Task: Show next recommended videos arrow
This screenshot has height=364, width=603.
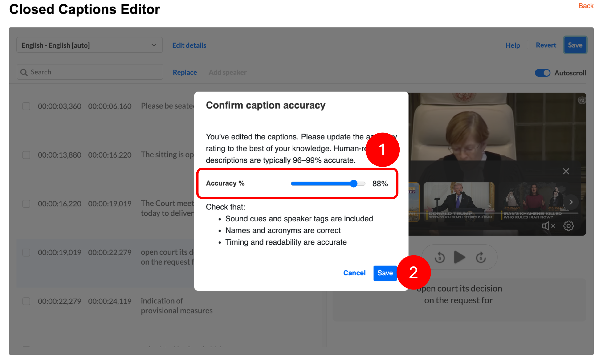Action: coord(571,202)
